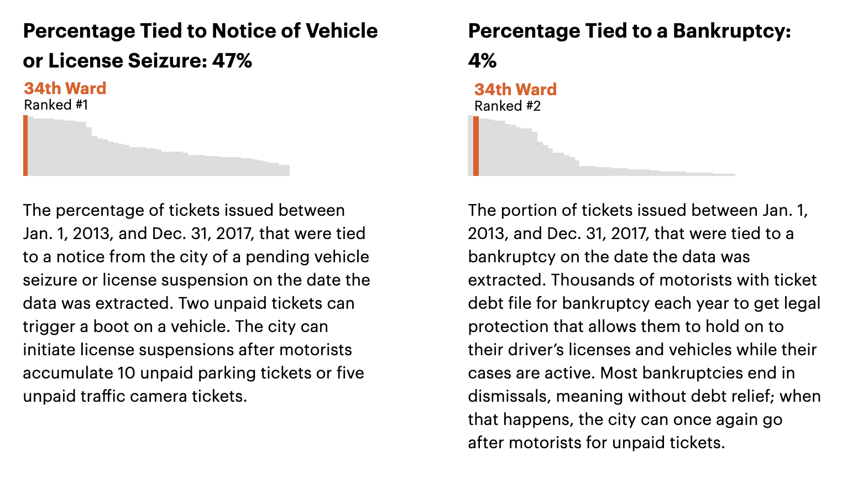
Task: Click the 'Percentage Tied to Notice of Vehicle' heading
Action: pyautogui.click(x=200, y=31)
